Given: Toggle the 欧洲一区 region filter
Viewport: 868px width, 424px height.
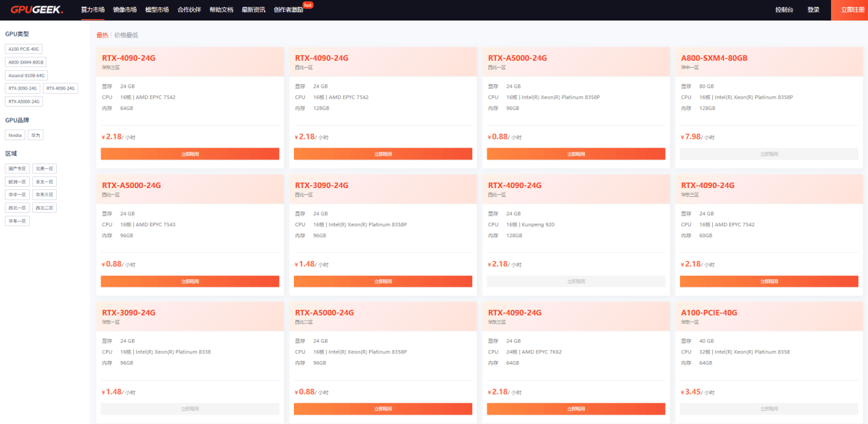Looking at the screenshot, I should click(17, 182).
